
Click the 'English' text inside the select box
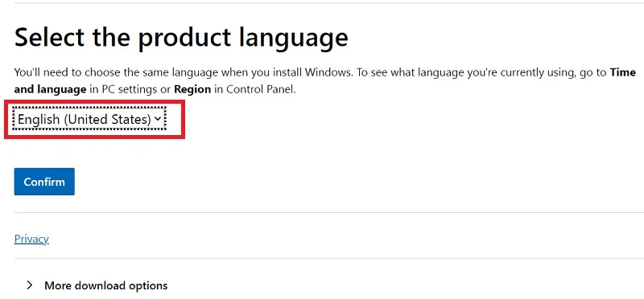click(39, 119)
